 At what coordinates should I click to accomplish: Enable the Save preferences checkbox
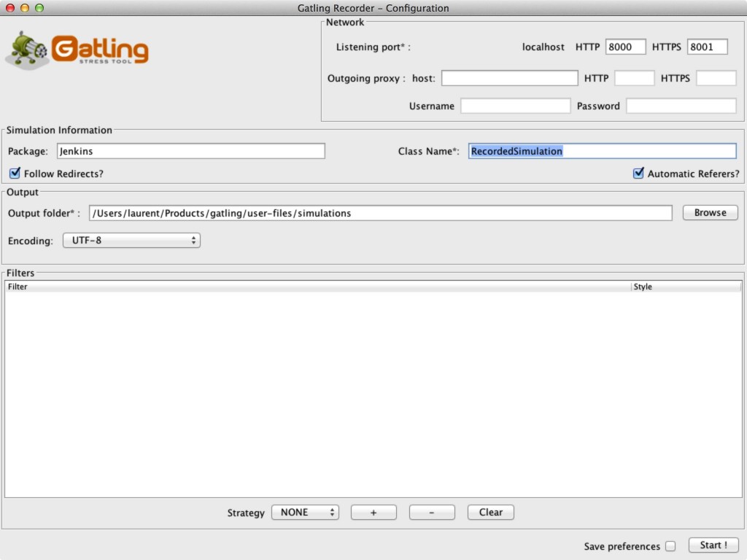[x=670, y=545]
